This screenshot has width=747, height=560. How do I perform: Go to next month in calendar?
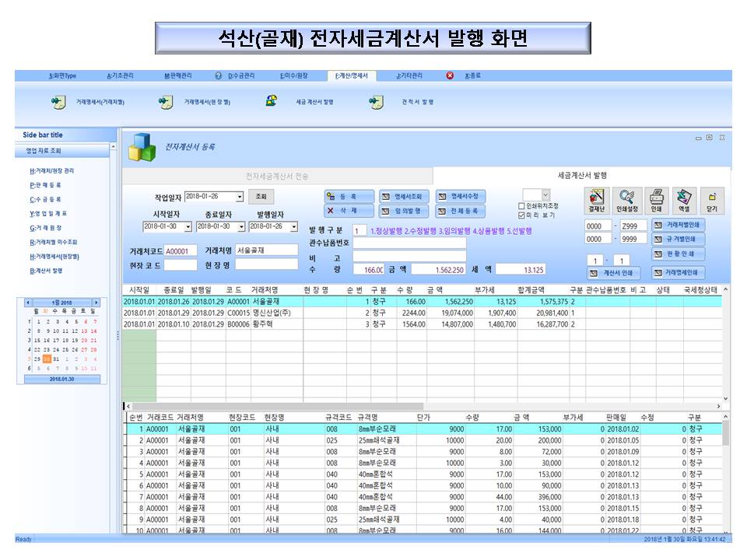pyautogui.click(x=96, y=302)
